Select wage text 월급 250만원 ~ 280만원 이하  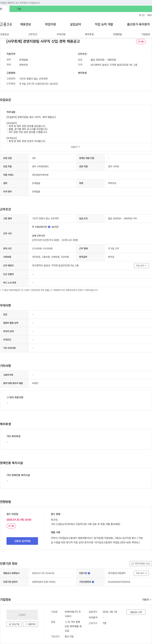(122, 219)
